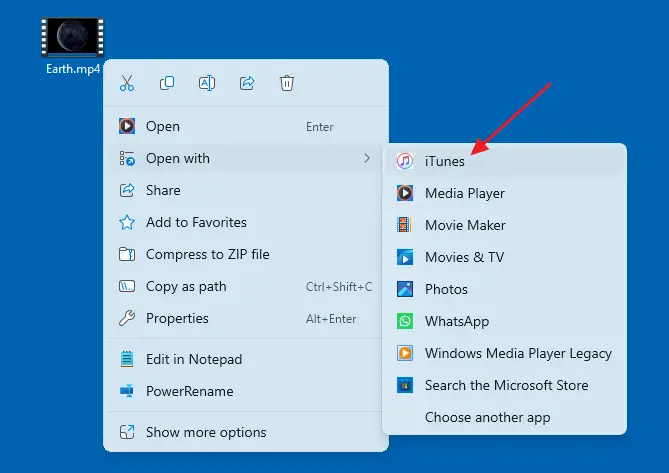Click the Movie Maker film strip icon
Screen dimensions: 669x473
(404, 225)
